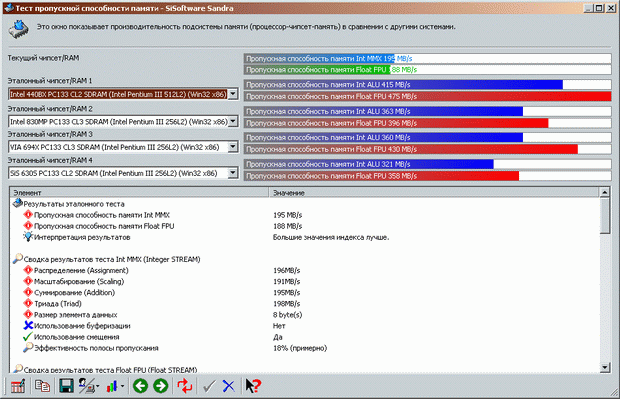Cancel using the blue X toolbar icon
The height and width of the screenshot is (399, 620).
tap(229, 386)
